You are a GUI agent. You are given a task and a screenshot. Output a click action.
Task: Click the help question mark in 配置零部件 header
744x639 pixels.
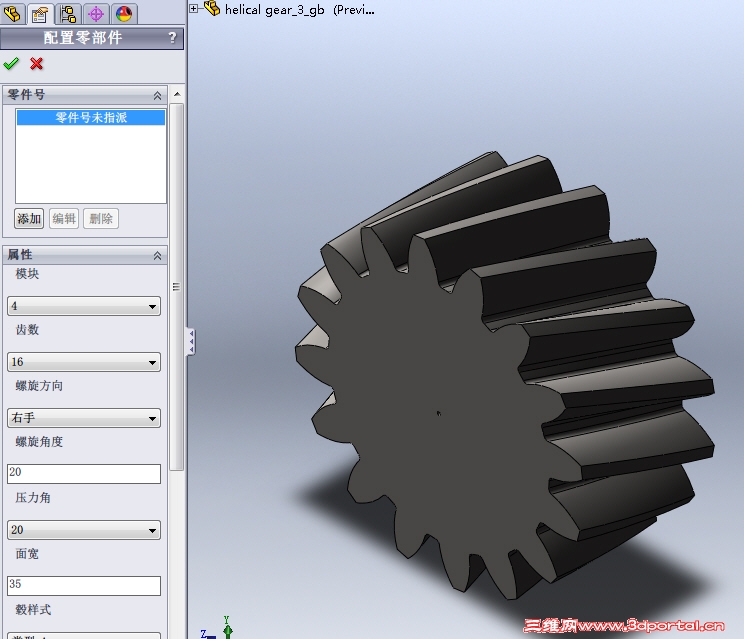tap(173, 37)
